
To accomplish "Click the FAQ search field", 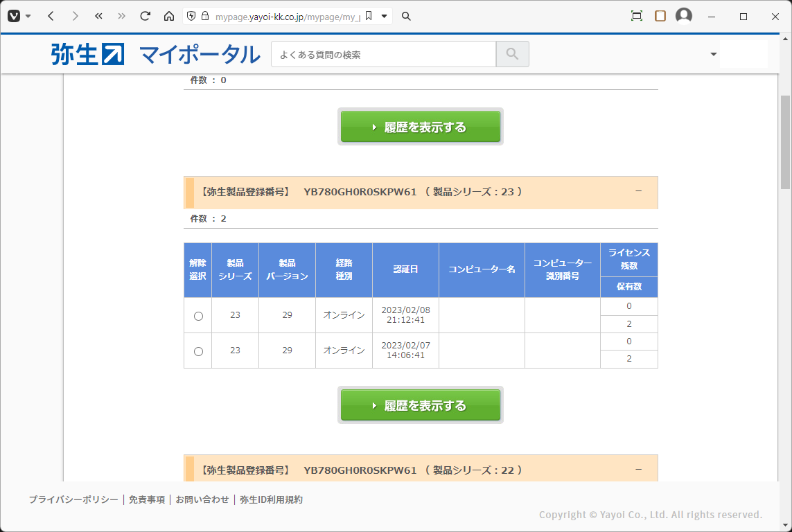I will click(x=383, y=55).
